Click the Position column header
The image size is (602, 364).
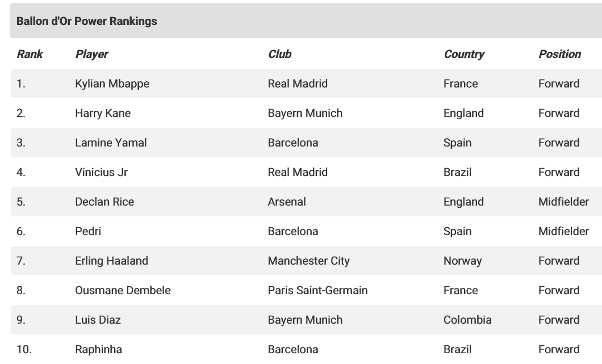pos(559,54)
